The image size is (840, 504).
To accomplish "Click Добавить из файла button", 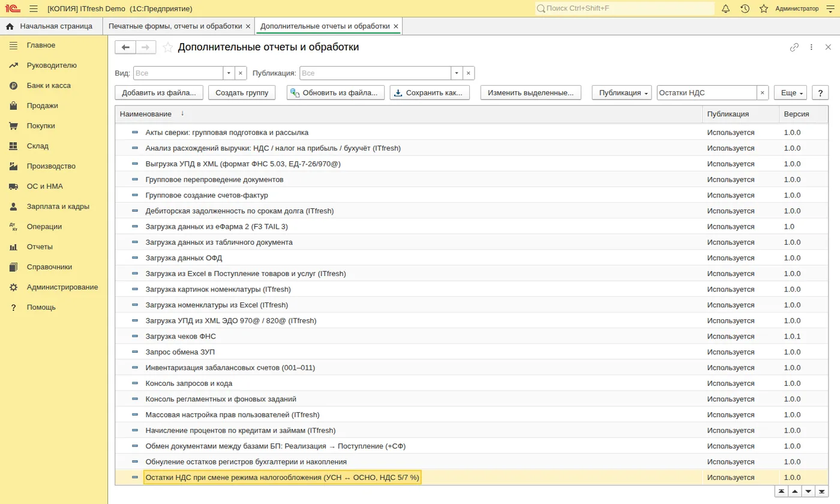I will [159, 93].
